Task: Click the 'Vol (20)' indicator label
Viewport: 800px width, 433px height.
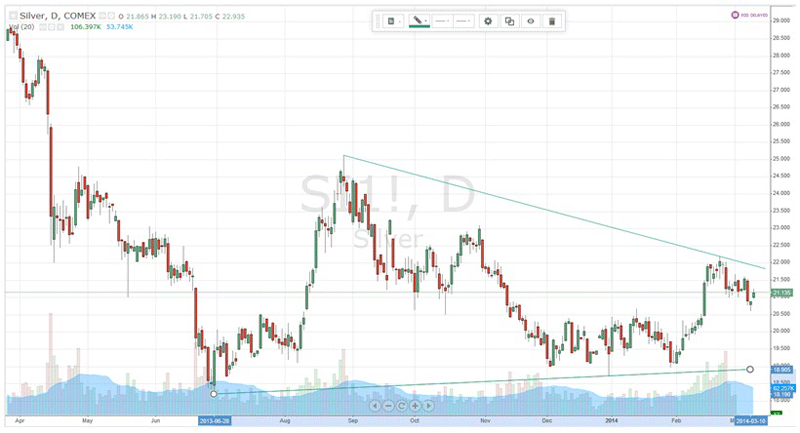Action: 22,27
